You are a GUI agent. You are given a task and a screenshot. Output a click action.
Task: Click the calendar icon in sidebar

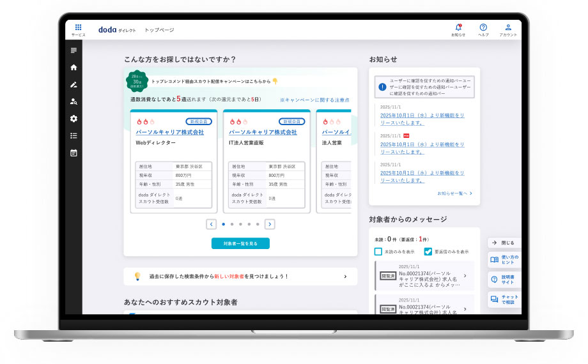click(73, 153)
